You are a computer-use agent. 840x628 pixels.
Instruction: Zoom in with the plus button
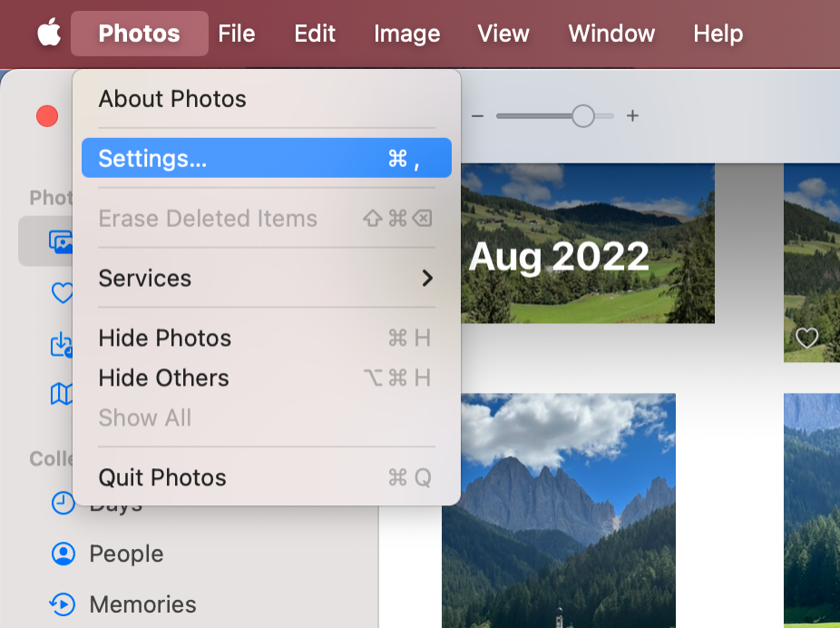click(631, 116)
